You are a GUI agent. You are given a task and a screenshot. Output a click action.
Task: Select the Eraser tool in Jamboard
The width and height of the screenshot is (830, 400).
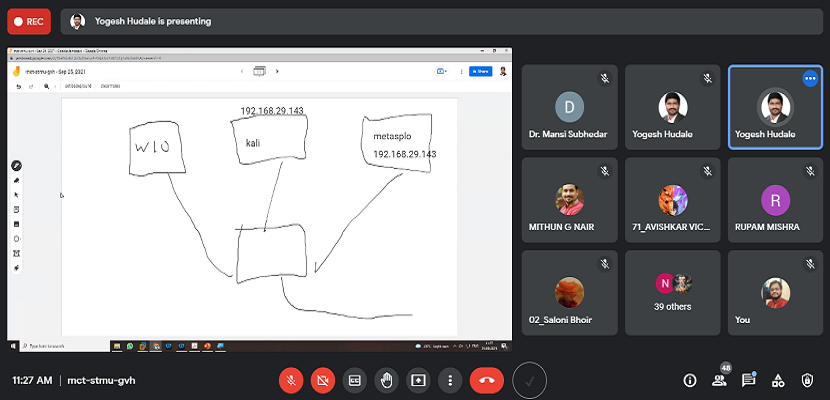(x=16, y=180)
